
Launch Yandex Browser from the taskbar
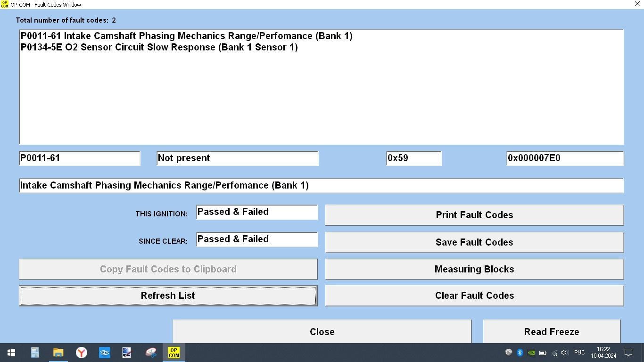tap(81, 353)
